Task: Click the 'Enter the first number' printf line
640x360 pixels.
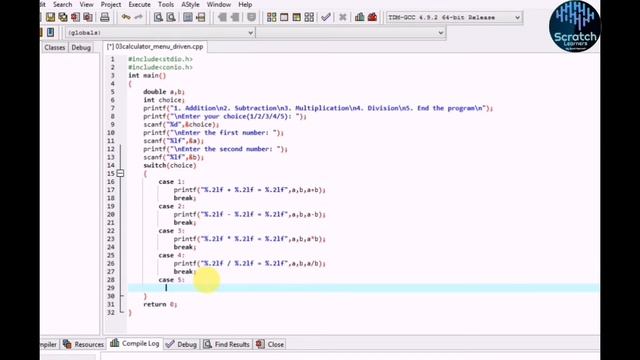Action: click(213, 133)
